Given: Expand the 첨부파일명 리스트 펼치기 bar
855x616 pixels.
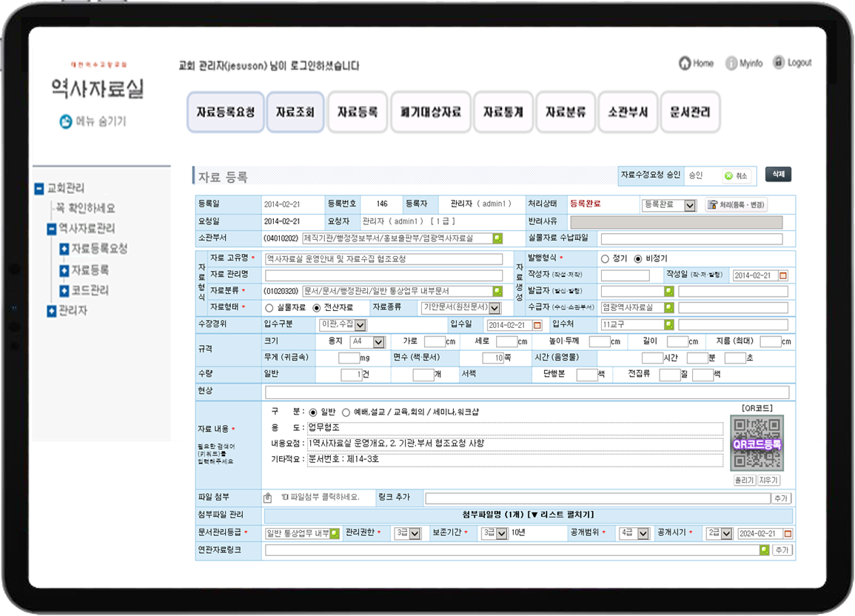Looking at the screenshot, I should click(527, 515).
